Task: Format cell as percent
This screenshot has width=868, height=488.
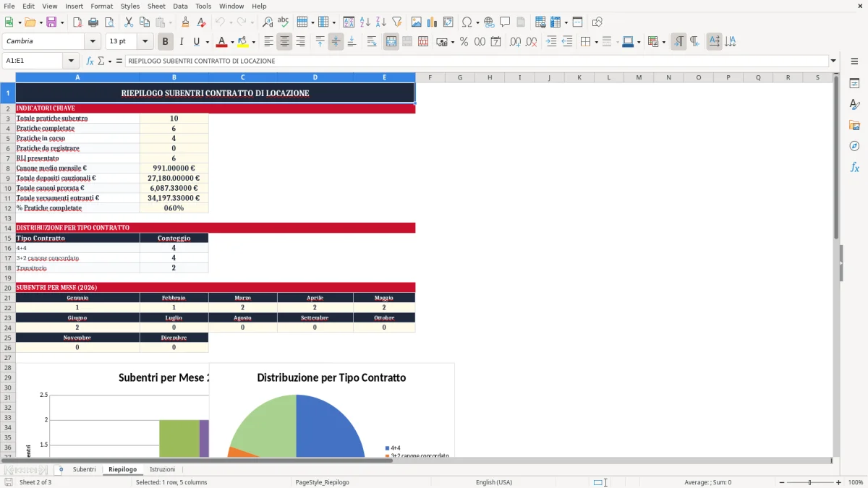Action: (464, 42)
